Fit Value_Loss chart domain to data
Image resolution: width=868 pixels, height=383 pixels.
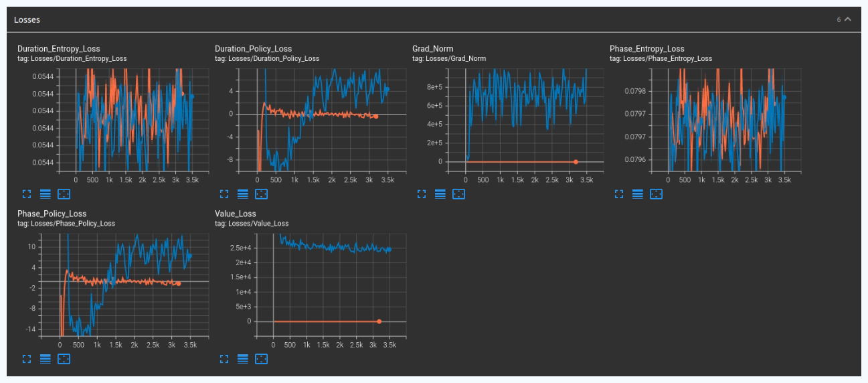point(262,360)
